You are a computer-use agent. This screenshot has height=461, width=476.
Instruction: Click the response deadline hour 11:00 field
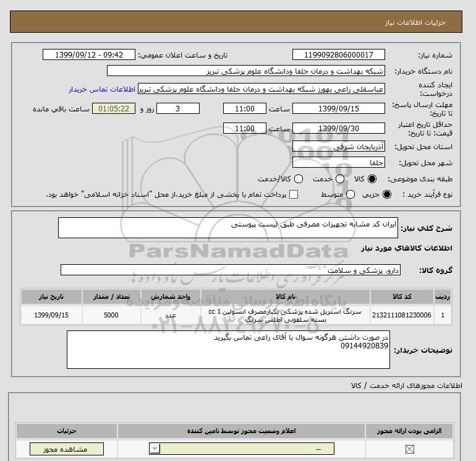click(245, 108)
